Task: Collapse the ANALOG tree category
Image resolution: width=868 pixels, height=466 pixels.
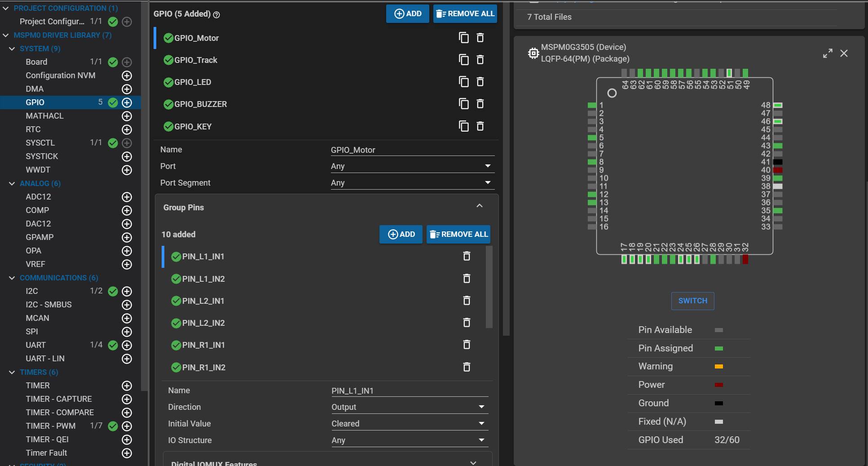Action: pyautogui.click(x=12, y=183)
